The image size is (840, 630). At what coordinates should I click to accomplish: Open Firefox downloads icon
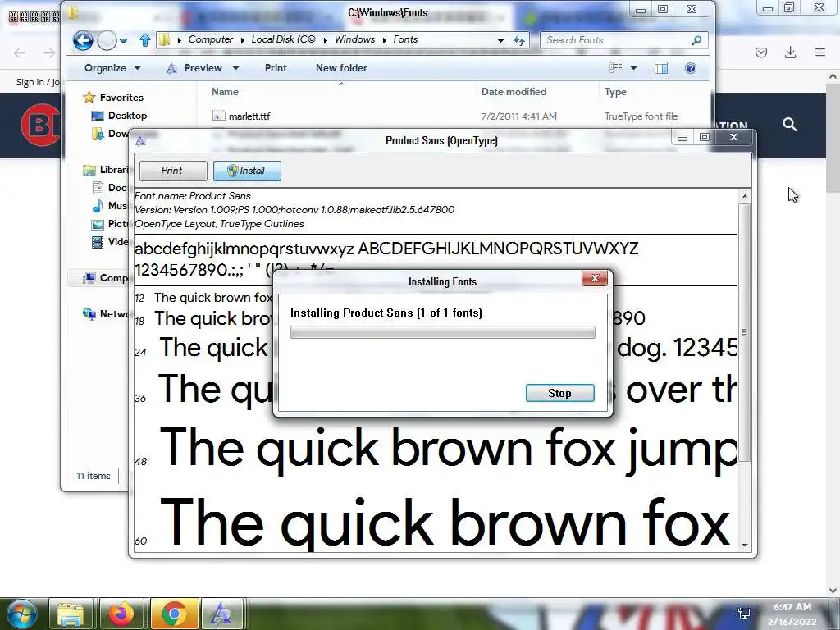(x=790, y=52)
